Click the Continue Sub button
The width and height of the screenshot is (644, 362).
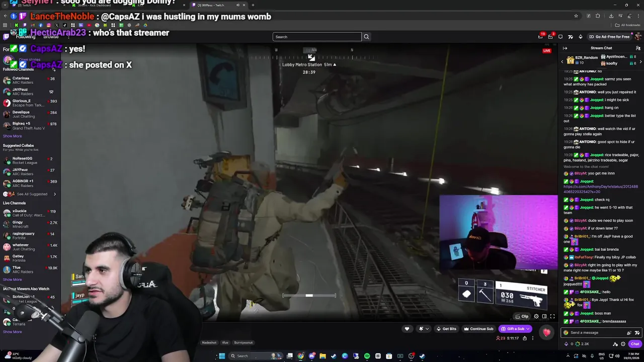tap(478, 329)
